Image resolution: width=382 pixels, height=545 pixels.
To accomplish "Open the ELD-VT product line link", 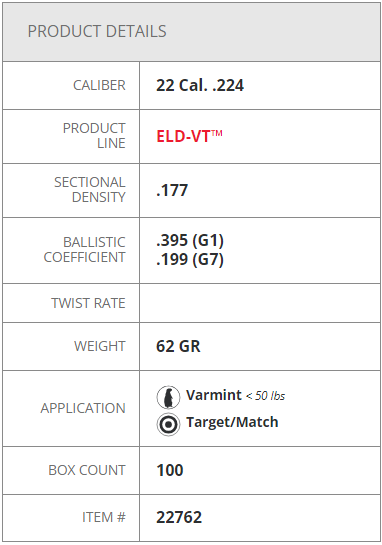I will coord(189,136).
